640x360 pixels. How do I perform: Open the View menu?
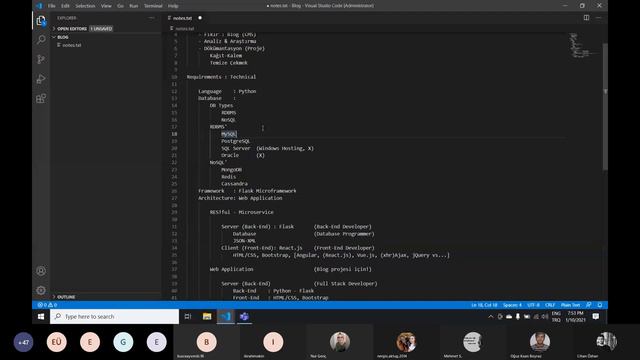(106, 6)
